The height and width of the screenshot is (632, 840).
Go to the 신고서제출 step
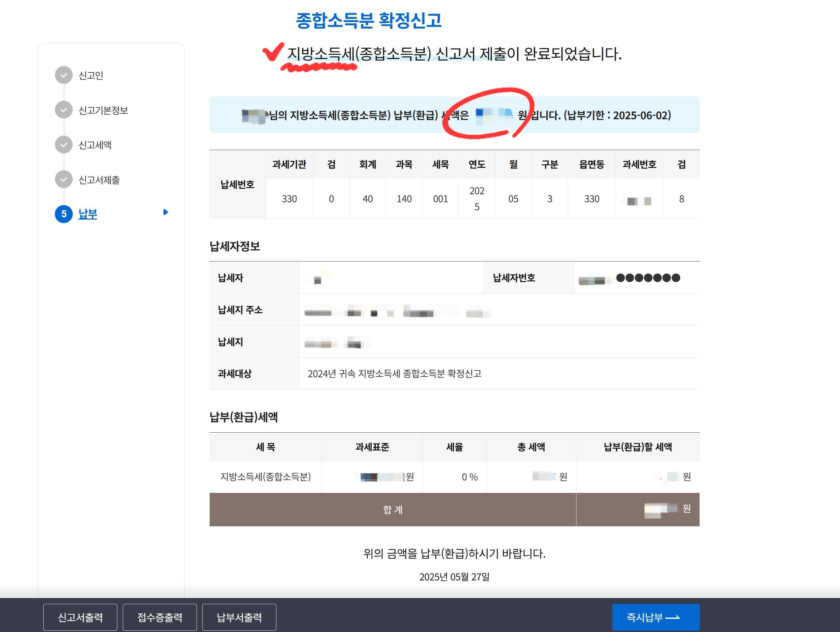[99, 180]
